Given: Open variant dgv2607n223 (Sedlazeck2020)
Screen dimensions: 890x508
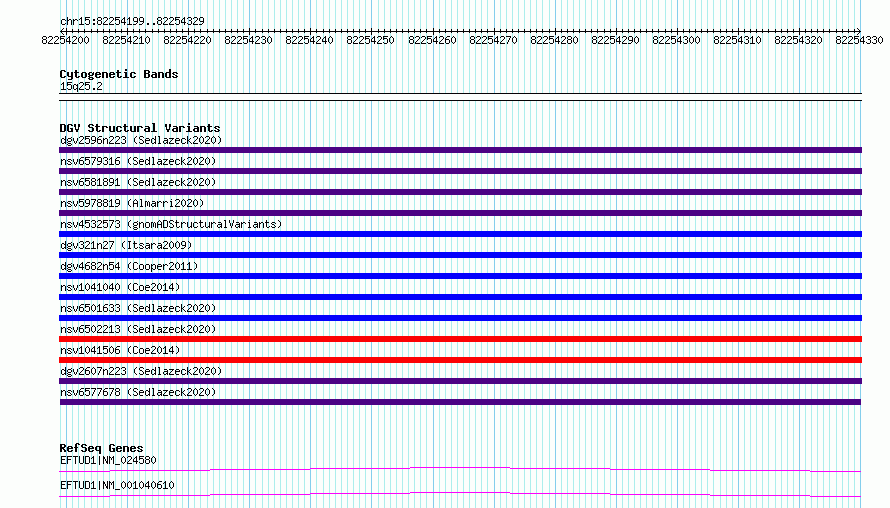Looking at the screenshot, I should 141,371.
